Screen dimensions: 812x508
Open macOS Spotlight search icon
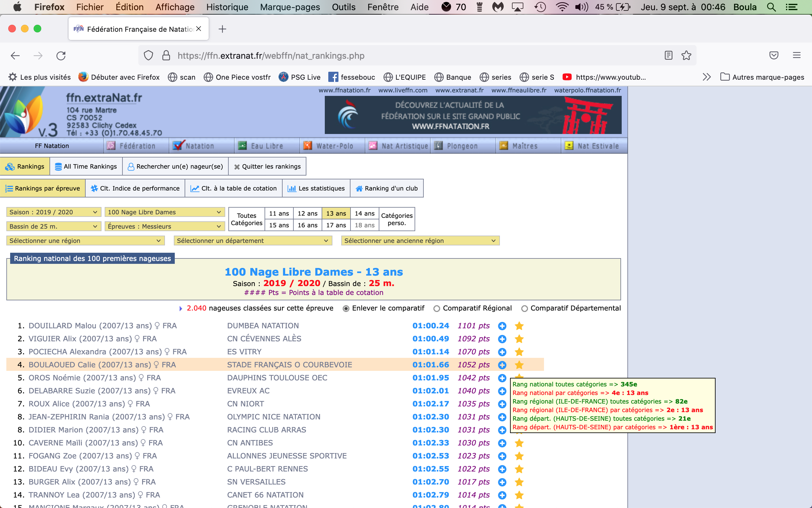[x=772, y=7]
